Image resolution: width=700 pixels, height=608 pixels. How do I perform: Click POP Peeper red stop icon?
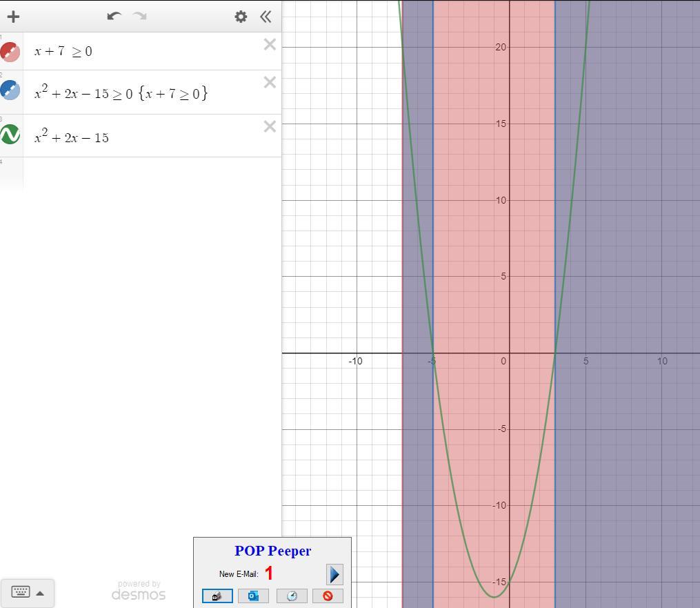328,596
